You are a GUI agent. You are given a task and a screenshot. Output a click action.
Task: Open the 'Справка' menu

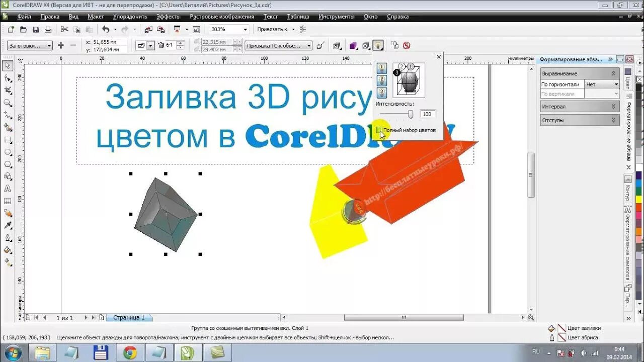coord(397,17)
